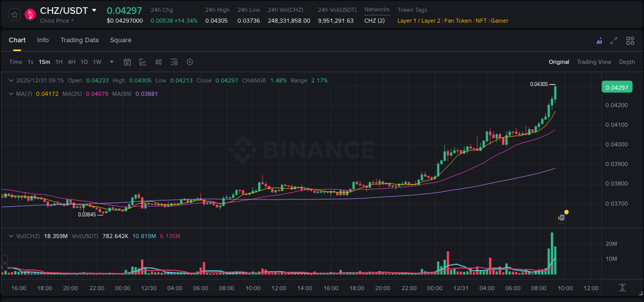This screenshot has height=302, width=644.
Task: Click the OHLC candlestick comparison icon
Action: [158, 62]
